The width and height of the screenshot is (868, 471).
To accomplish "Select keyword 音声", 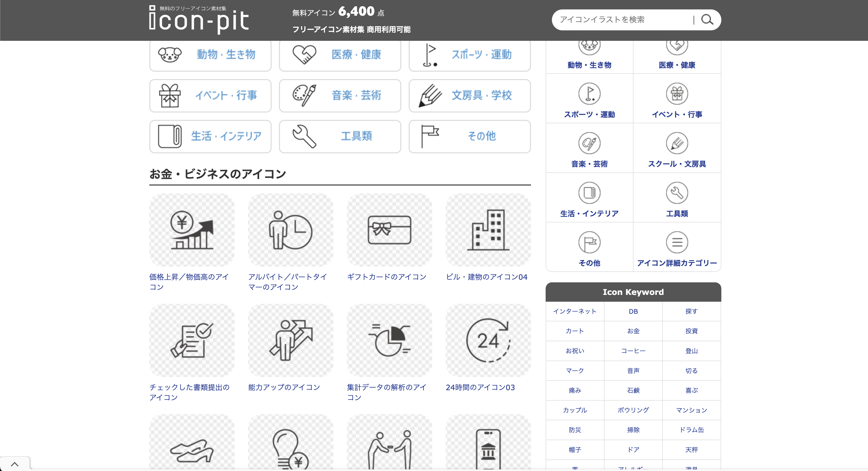I will click(x=633, y=371).
